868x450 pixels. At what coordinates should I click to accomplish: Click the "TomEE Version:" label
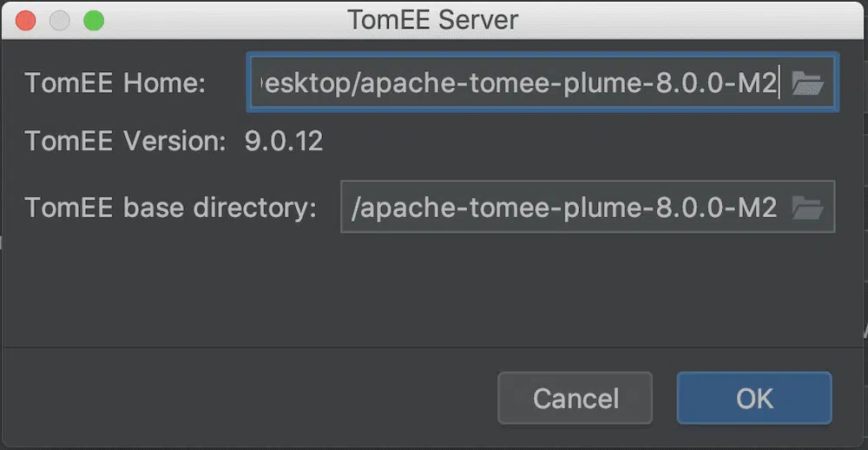(x=126, y=141)
